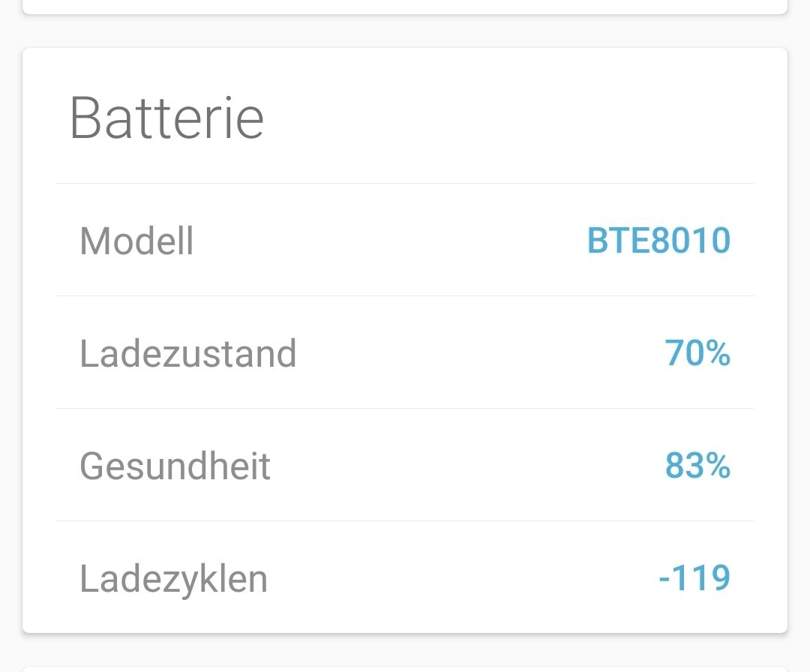The image size is (810, 672).
Task: Click divider between Gesundheit and Ladezyklen rows
Action: [x=405, y=521]
